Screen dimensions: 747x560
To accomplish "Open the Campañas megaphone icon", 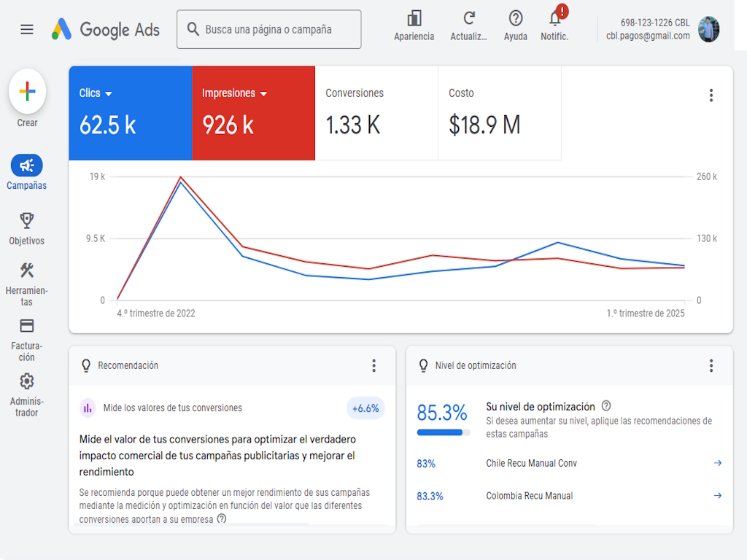I will [x=27, y=166].
